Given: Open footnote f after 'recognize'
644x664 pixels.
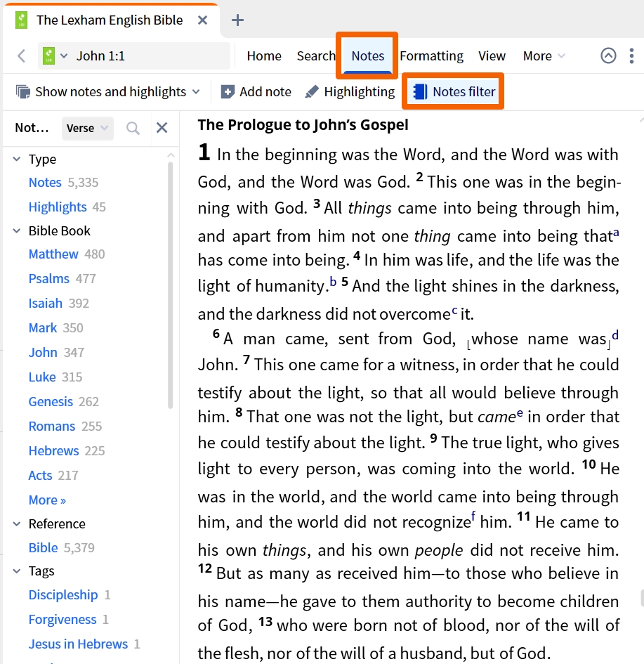Looking at the screenshot, I should [473, 516].
